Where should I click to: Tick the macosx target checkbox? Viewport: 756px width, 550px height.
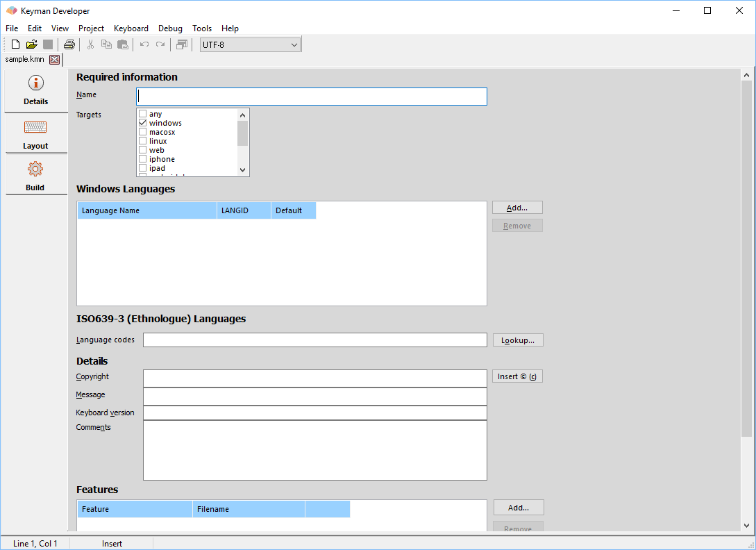click(x=143, y=132)
